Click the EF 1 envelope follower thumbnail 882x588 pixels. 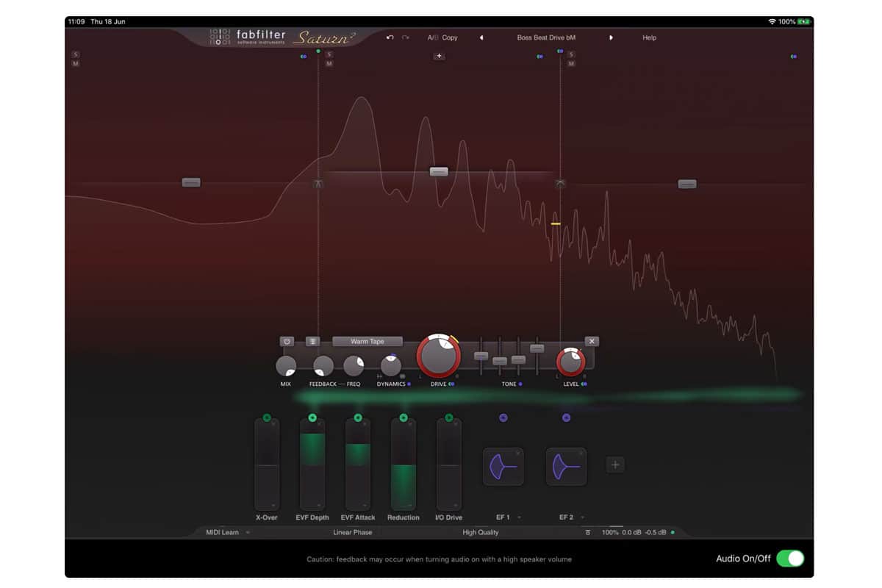pos(503,467)
